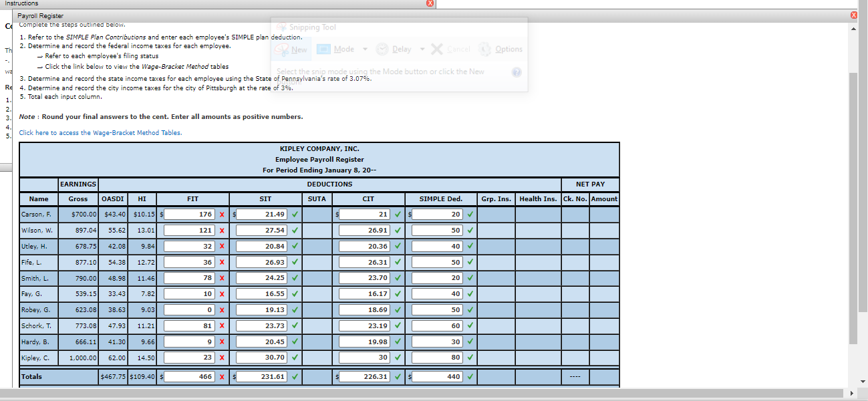Image resolution: width=868 pixels, height=401 pixels.
Task: Close the Instructions panel
Action: pos(430,3)
